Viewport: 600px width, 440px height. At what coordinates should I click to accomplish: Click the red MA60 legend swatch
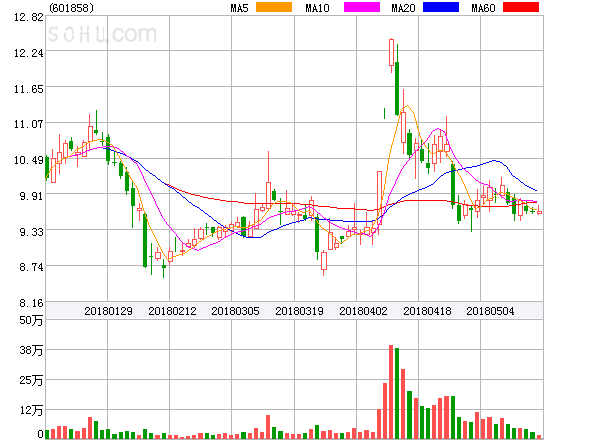(521, 7)
